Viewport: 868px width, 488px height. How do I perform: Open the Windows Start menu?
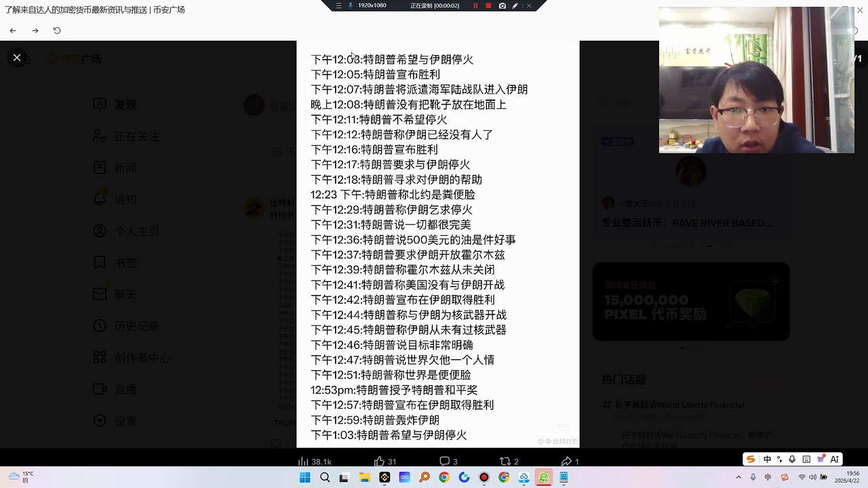coord(304,478)
